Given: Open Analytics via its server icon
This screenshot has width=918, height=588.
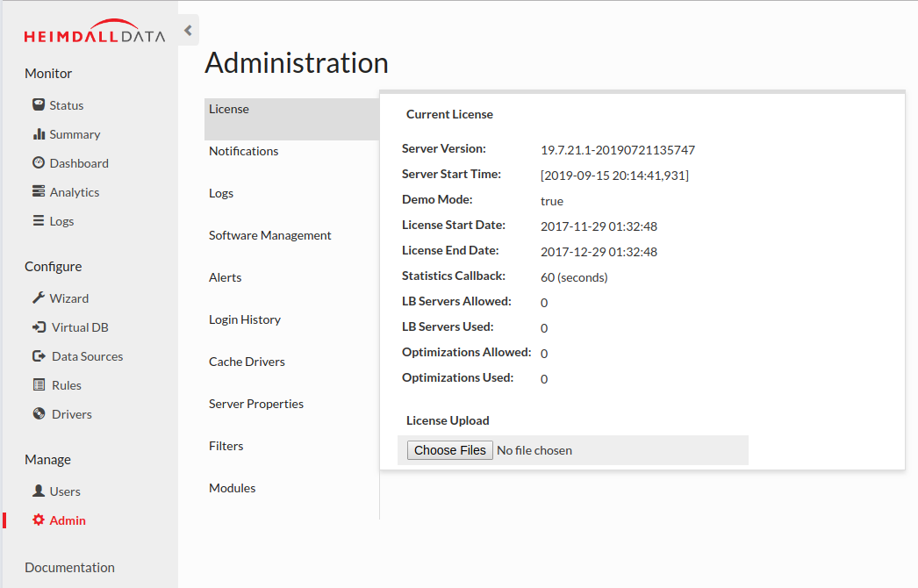Looking at the screenshot, I should pyautogui.click(x=39, y=192).
